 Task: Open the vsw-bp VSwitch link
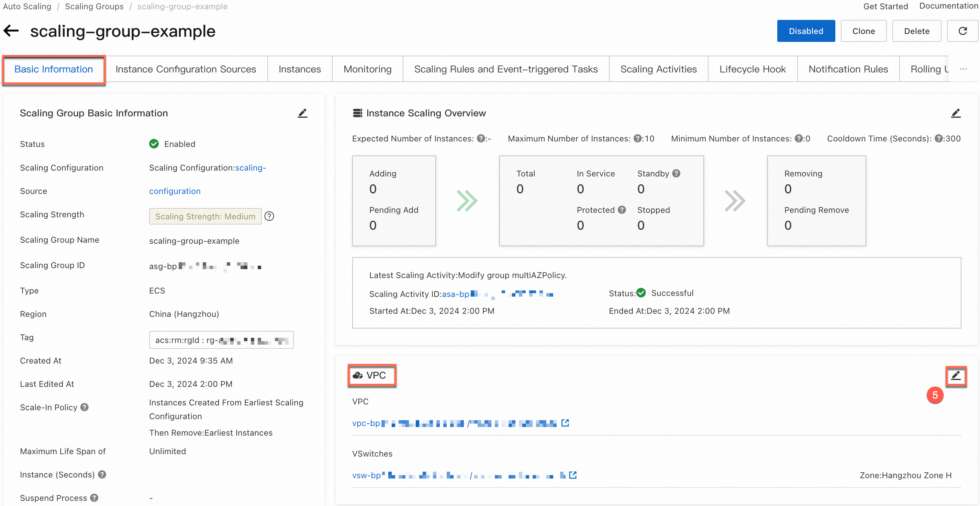(x=459, y=475)
